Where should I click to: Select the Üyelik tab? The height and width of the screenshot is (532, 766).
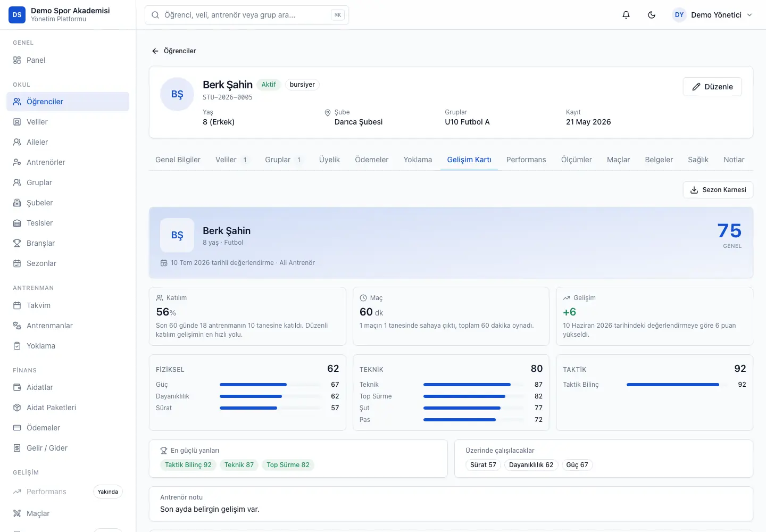(329, 160)
